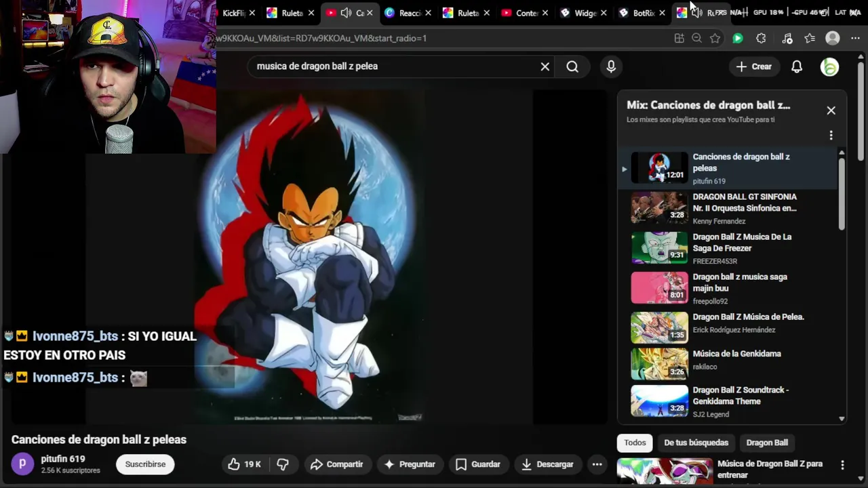Screen dimensions: 868x488
Task: Close the Mix playlist panel
Action: tap(831, 110)
